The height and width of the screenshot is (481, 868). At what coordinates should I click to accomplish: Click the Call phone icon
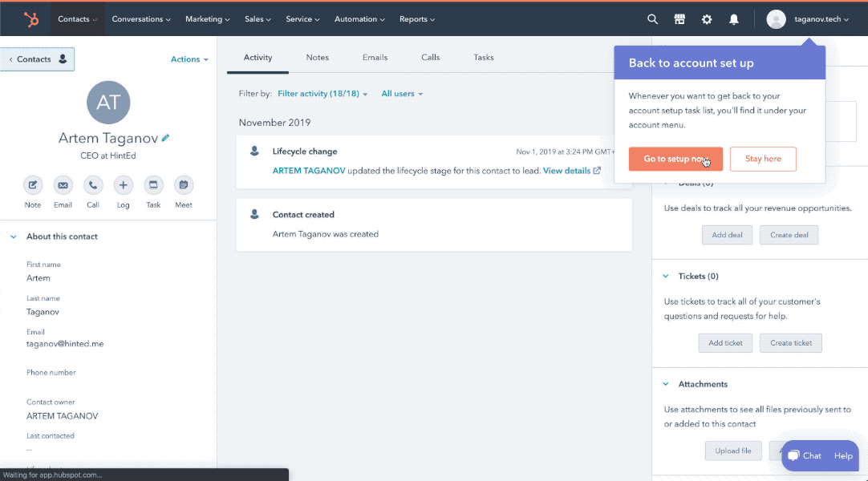[x=93, y=185]
